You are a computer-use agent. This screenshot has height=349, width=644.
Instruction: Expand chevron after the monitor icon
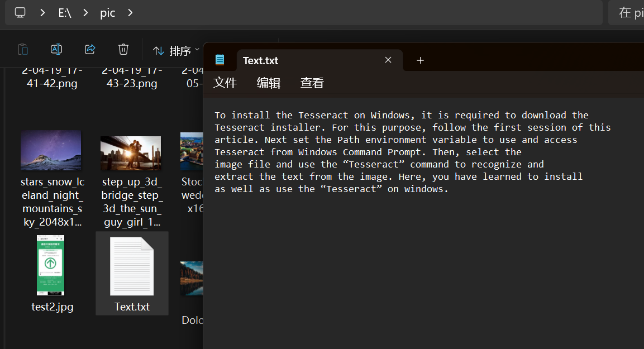(42, 13)
